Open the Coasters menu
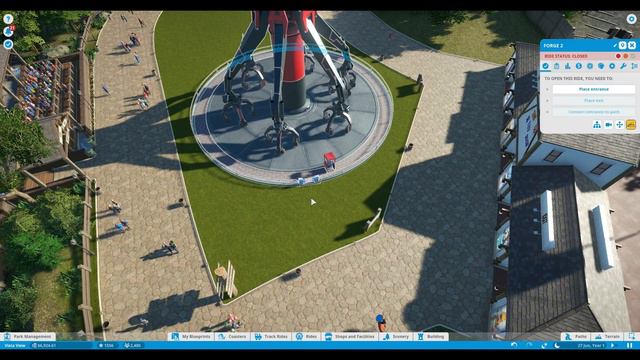This screenshot has height=360, width=640. [x=232, y=337]
